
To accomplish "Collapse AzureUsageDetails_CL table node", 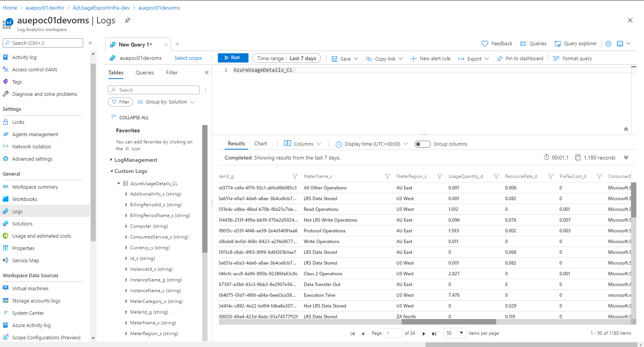I will coord(118,183).
